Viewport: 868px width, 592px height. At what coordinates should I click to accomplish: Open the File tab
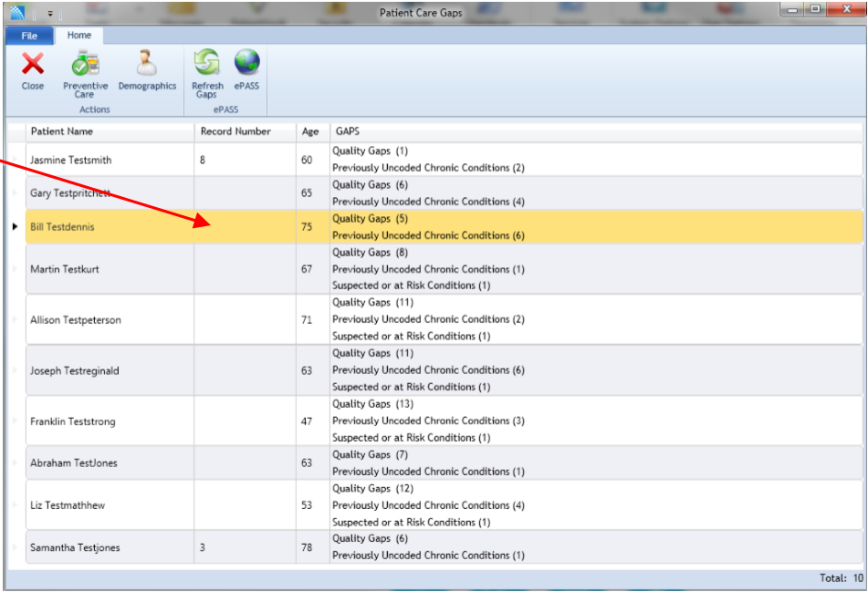coord(29,36)
